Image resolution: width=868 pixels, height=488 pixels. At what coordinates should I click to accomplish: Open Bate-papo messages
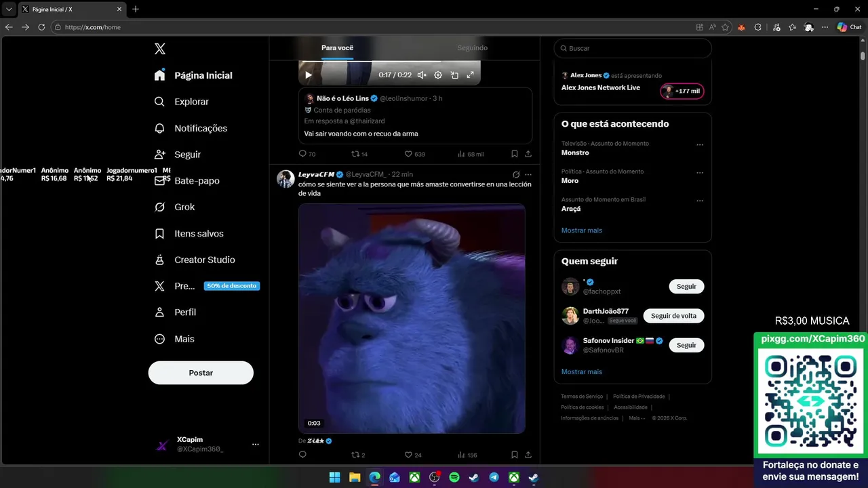(187, 181)
